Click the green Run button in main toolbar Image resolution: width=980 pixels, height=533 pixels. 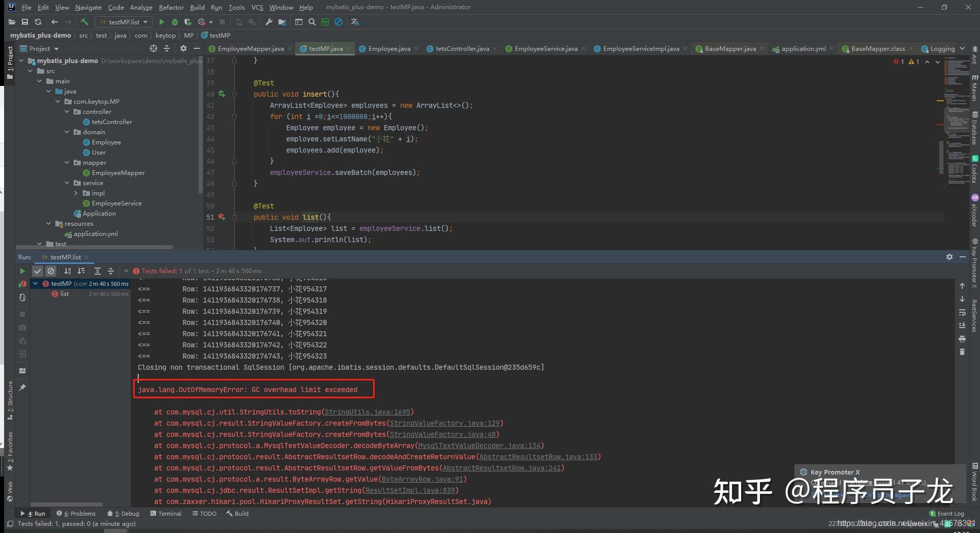click(x=162, y=22)
